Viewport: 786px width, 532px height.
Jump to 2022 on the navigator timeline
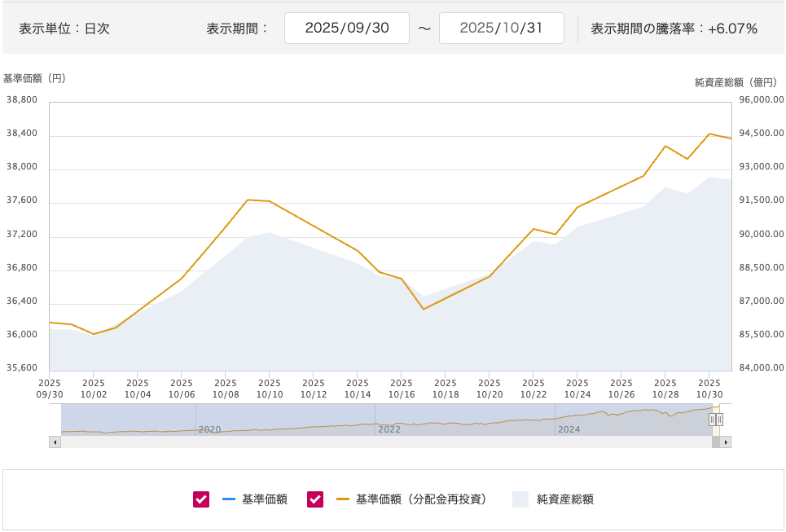(x=389, y=429)
